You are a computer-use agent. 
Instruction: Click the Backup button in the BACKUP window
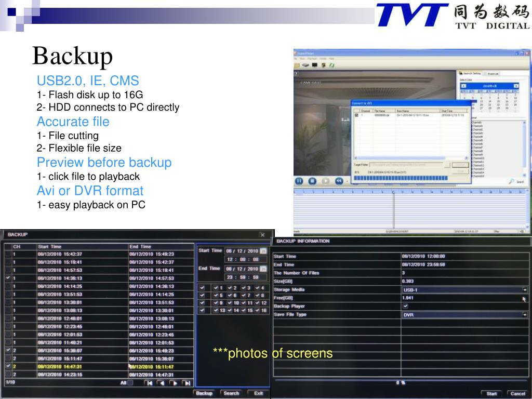pyautogui.click(x=204, y=393)
